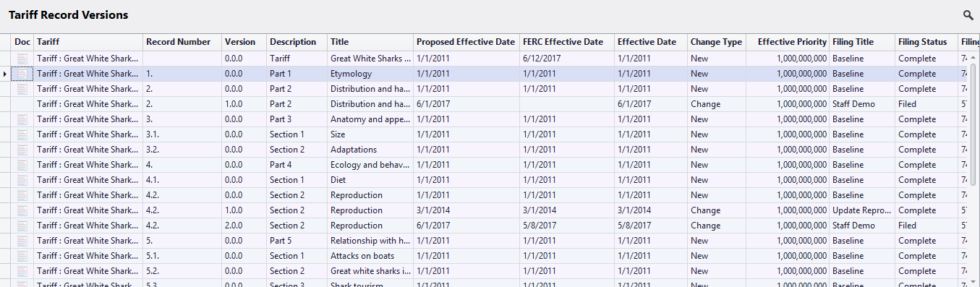Open document icon in Great White Sharks tariff row
The image size is (980, 287).
[22, 59]
